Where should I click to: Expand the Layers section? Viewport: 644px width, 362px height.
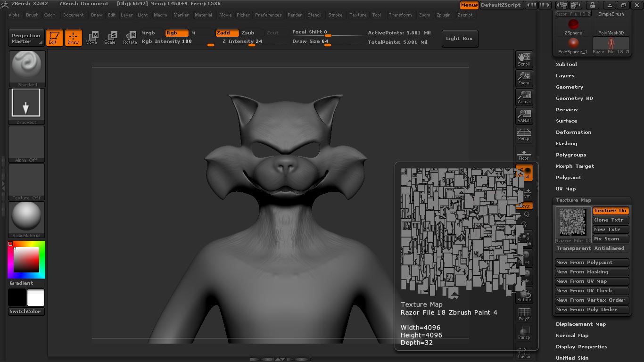tap(565, 76)
